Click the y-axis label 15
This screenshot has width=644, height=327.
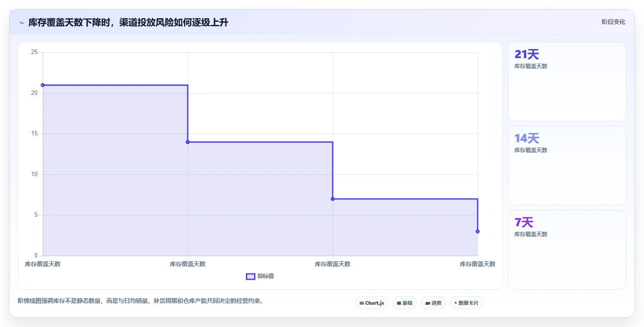point(34,134)
